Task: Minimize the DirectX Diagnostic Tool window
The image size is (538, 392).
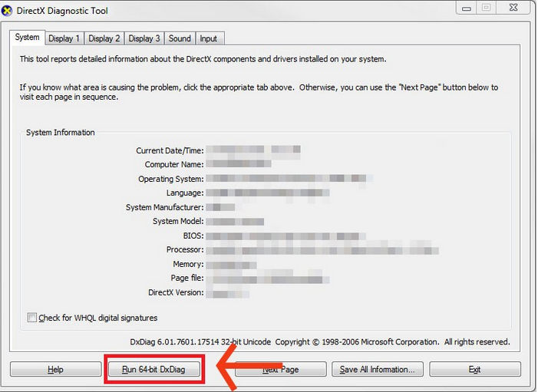Action: click(467, 8)
